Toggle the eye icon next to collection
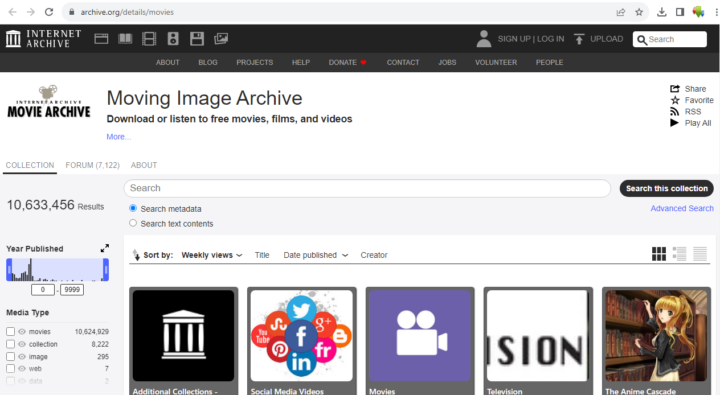Viewport: 720px width, 395px height. (22, 344)
